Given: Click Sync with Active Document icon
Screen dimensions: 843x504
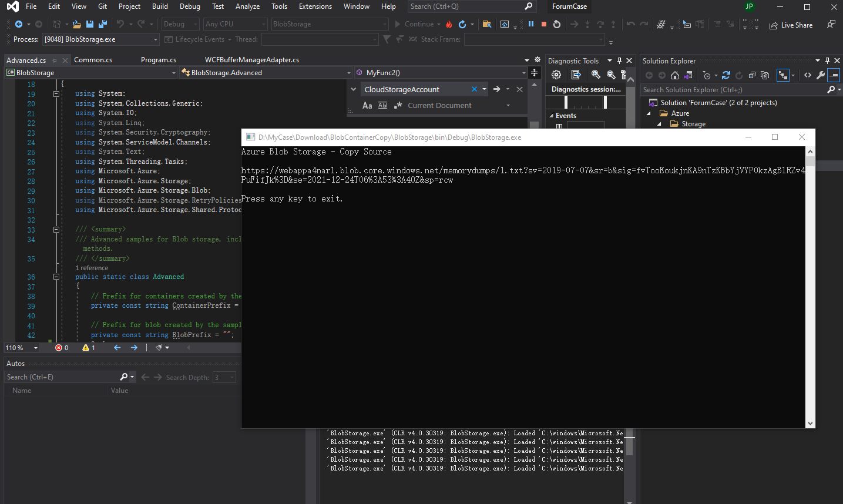Looking at the screenshot, I should 726,75.
